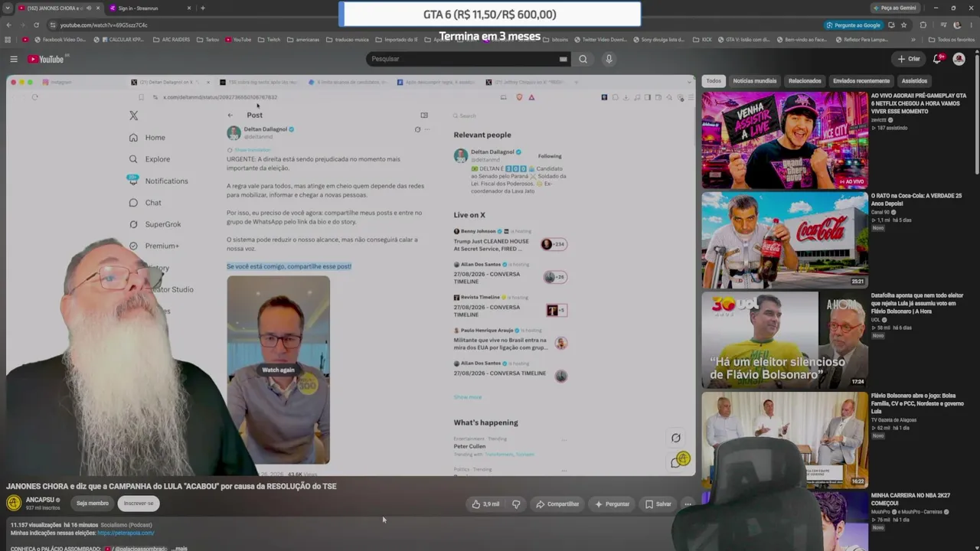Open the ARC RAIDERS bookmark folder
Viewport: 980px width, 551px height.
171,40
